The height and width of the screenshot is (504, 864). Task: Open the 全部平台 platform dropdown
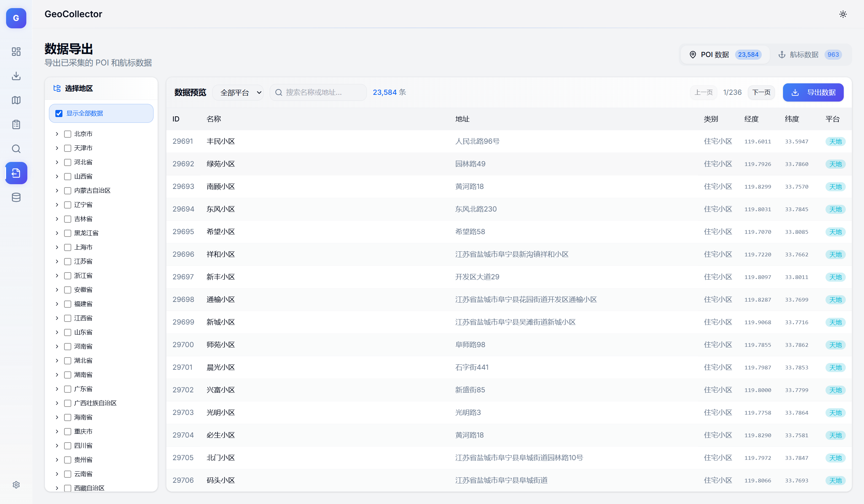click(238, 92)
